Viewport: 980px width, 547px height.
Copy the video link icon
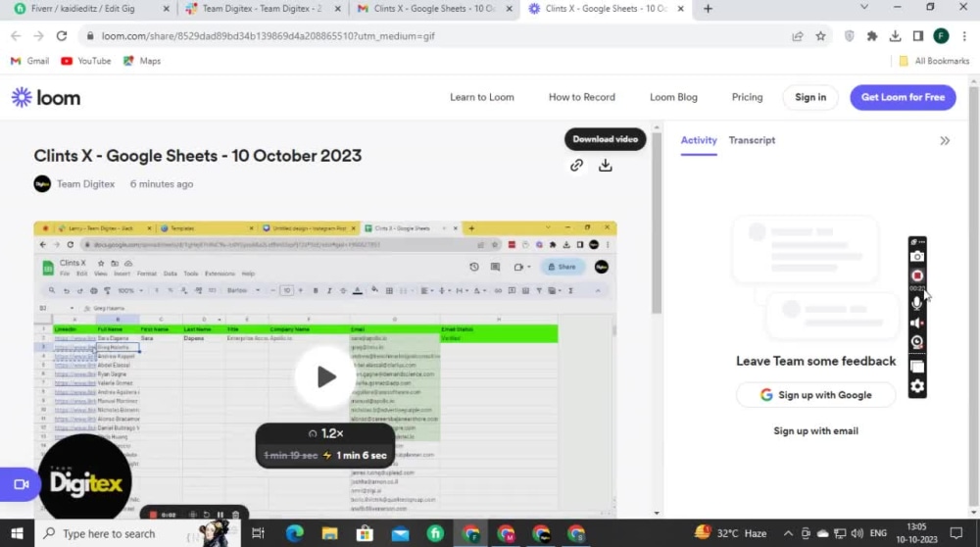pyautogui.click(x=576, y=165)
